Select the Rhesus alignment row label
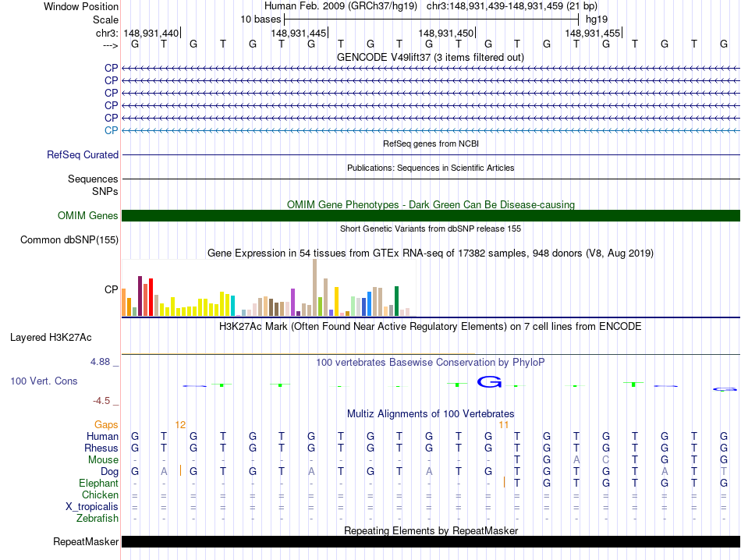This screenshot has height=560, width=741. click(x=101, y=448)
